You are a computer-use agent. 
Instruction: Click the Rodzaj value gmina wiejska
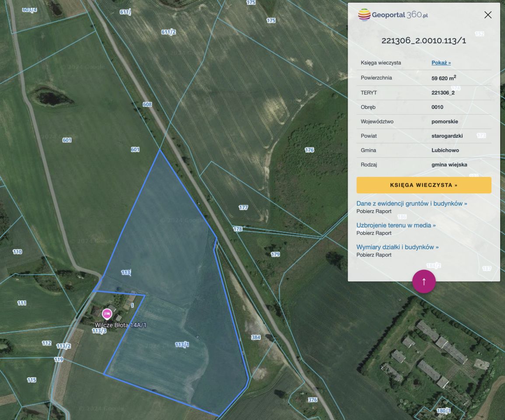[449, 164]
